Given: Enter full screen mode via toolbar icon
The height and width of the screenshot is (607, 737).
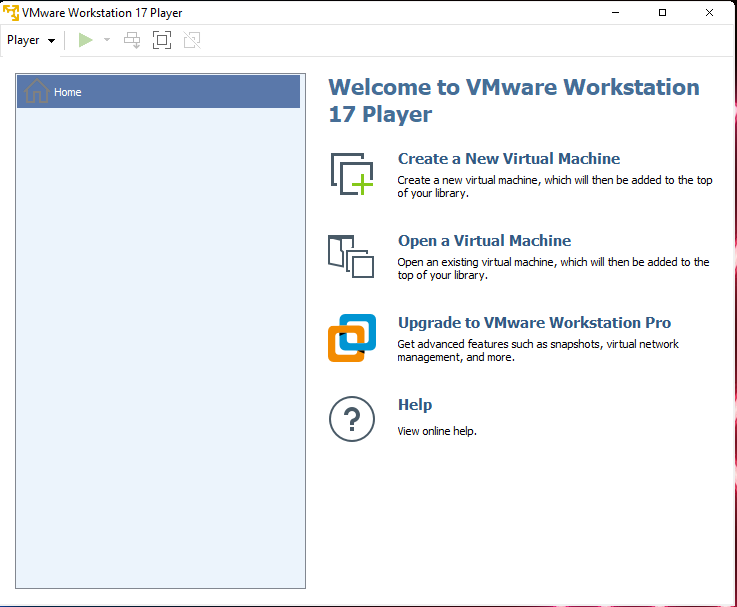Looking at the screenshot, I should [162, 40].
